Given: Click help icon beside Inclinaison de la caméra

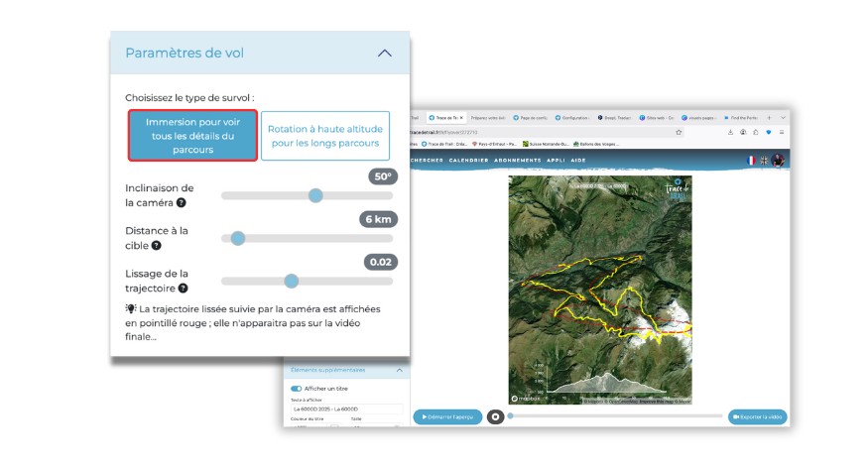Looking at the screenshot, I should (x=182, y=203).
